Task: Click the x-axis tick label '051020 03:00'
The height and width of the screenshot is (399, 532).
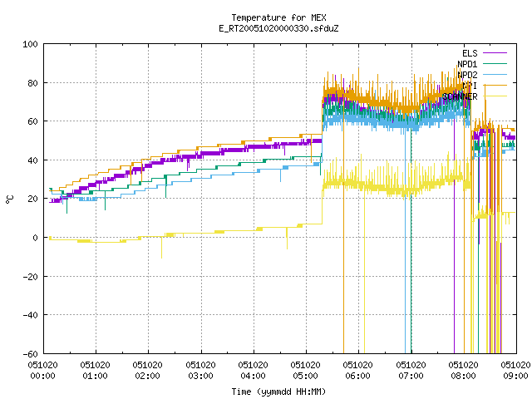Action: (x=200, y=371)
